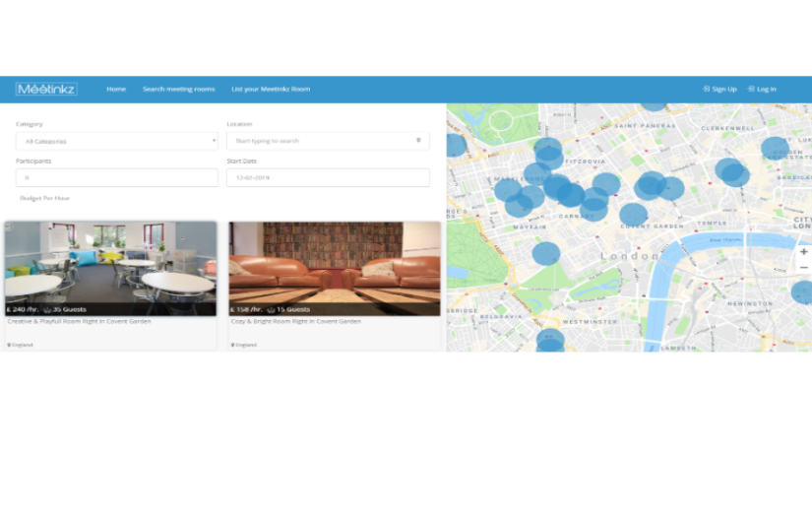Go to the Home menu item

pos(116,90)
